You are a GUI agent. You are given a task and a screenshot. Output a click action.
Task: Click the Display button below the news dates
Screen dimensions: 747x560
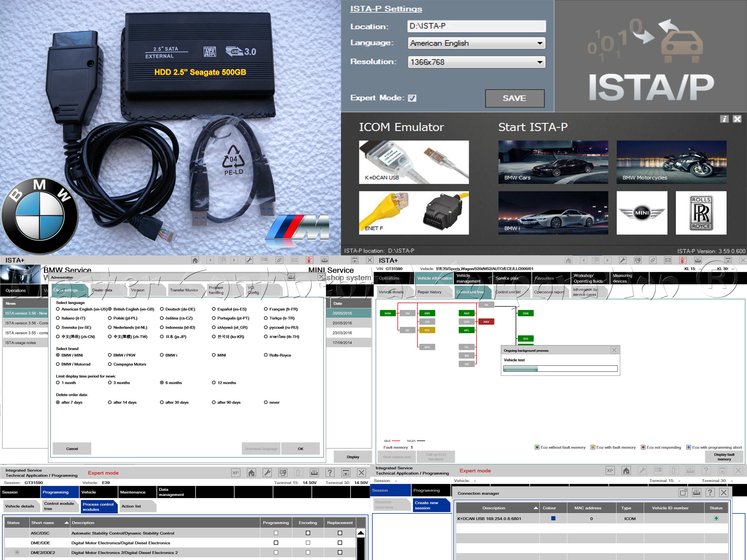(x=353, y=457)
